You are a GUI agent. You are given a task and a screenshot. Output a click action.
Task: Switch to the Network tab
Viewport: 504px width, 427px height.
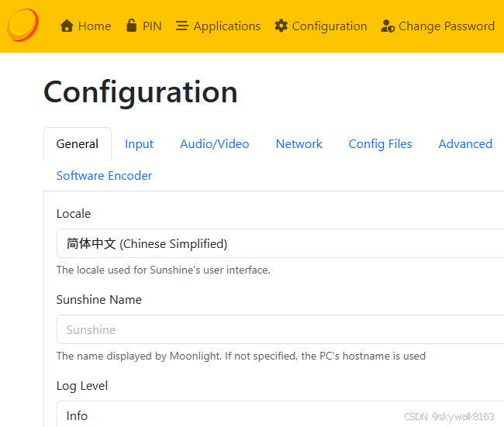coord(299,143)
